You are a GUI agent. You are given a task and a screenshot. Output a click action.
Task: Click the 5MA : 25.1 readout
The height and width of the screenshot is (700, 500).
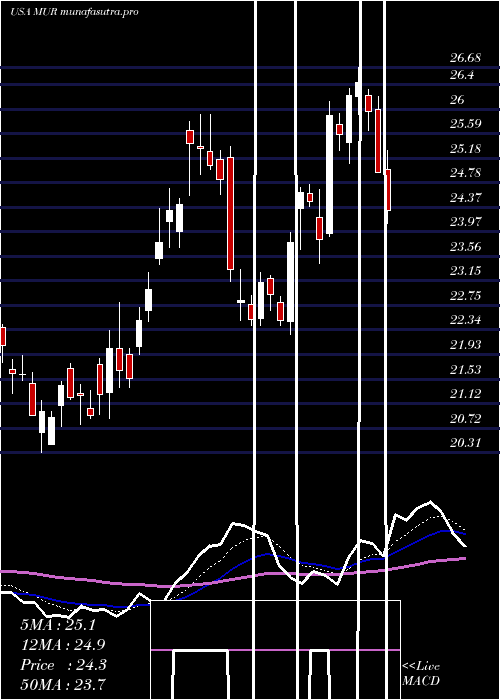[58, 625]
